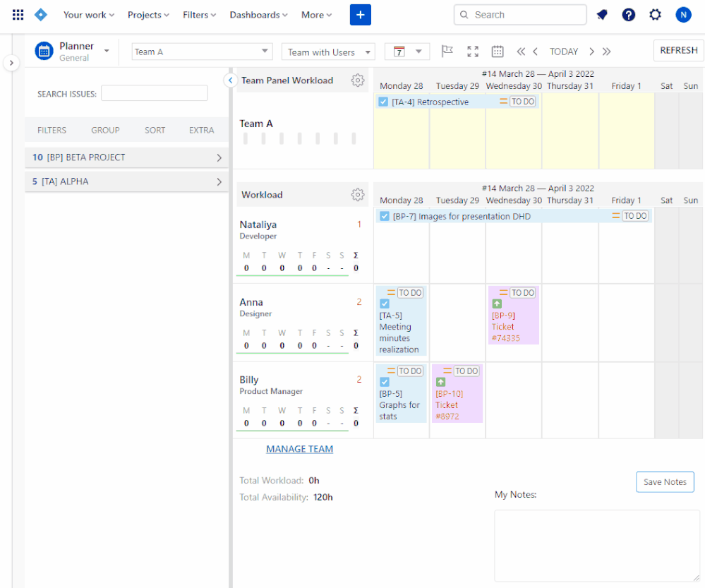
Task: Open the Your work menu
Action: [89, 15]
